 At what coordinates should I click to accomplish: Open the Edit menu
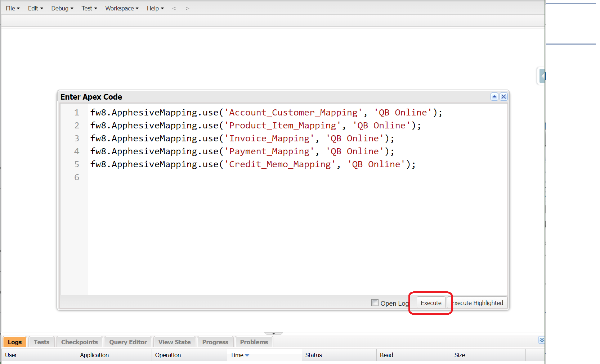click(36, 8)
